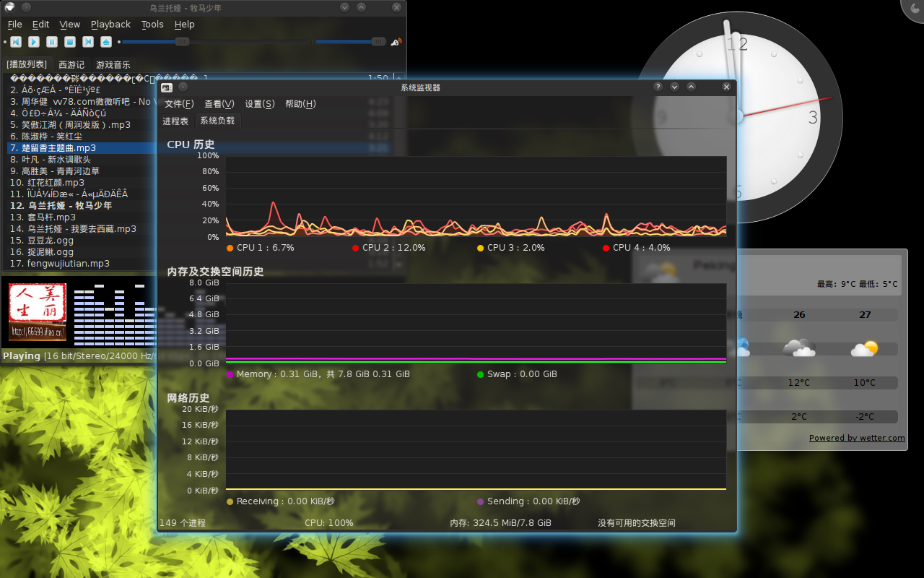Select track 10 红花红颜.mp3
The width and height of the screenshot is (924, 578).
click(81, 183)
